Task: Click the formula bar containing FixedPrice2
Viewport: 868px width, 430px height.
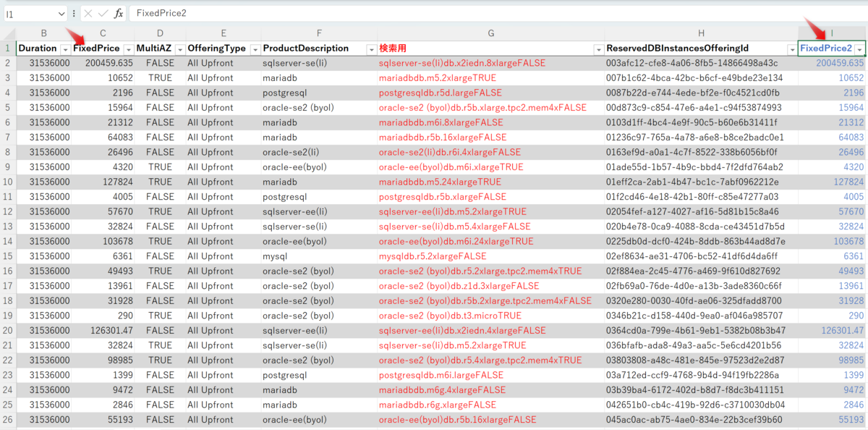Action: click(x=498, y=13)
